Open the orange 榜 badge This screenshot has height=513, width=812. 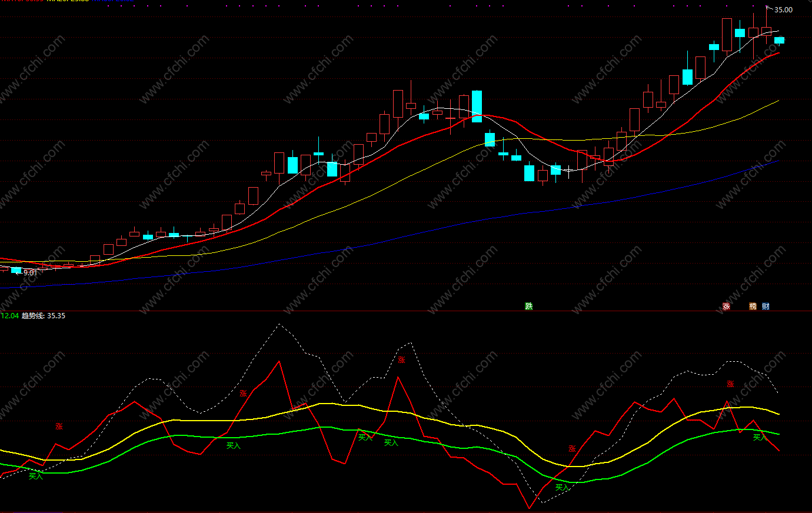(753, 307)
